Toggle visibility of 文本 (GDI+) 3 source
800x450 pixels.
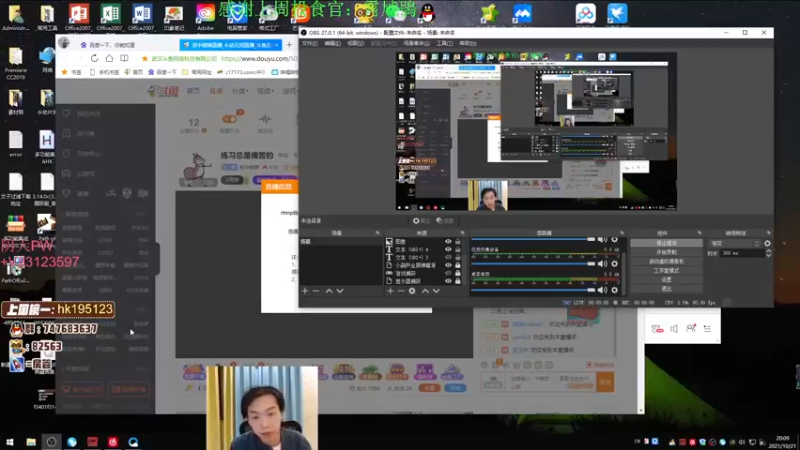pyautogui.click(x=448, y=257)
